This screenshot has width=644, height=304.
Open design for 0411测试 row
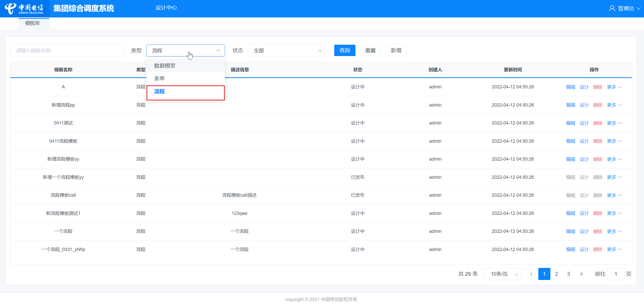pos(584,123)
